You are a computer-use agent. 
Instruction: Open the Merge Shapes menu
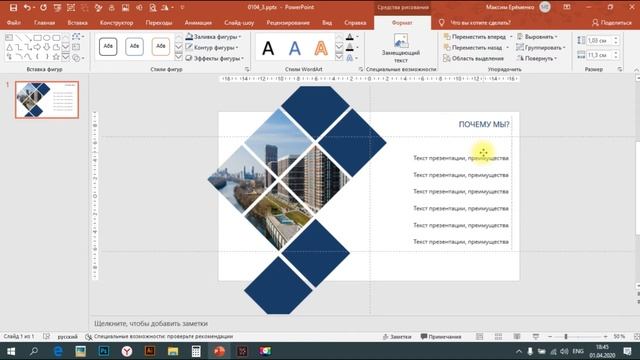click(x=77, y=58)
